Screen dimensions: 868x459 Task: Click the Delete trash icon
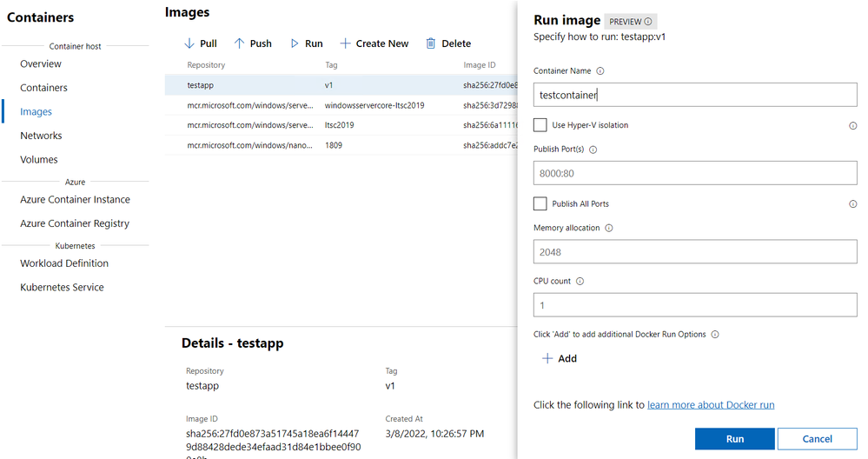(x=431, y=43)
